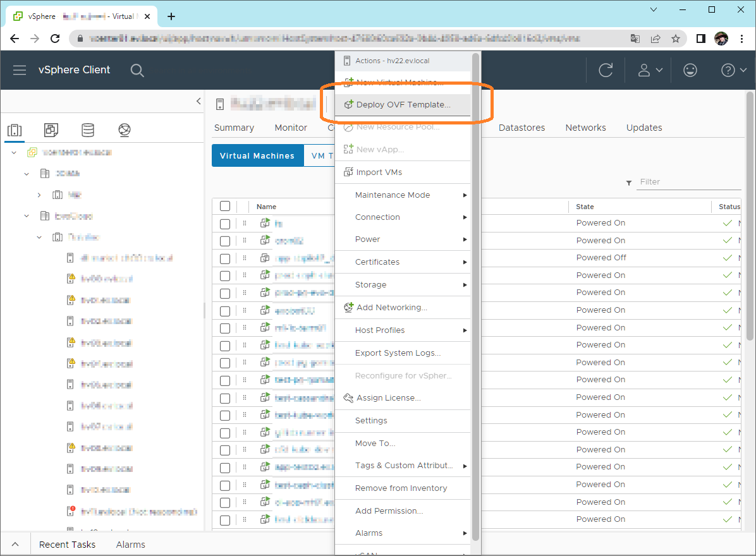Collapse the top vCenter tree node
Screen dimensions: 756x556
(14, 153)
